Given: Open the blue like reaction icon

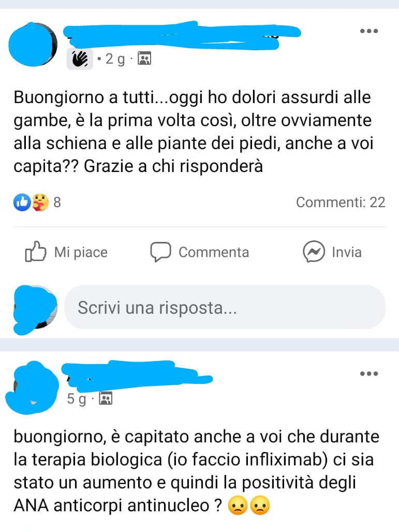Looking at the screenshot, I should click(22, 203).
